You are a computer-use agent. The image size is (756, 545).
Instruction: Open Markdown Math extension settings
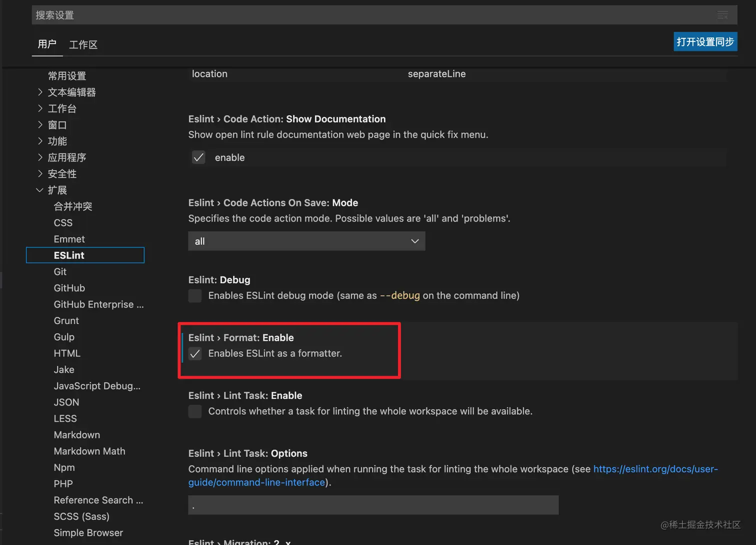click(89, 451)
